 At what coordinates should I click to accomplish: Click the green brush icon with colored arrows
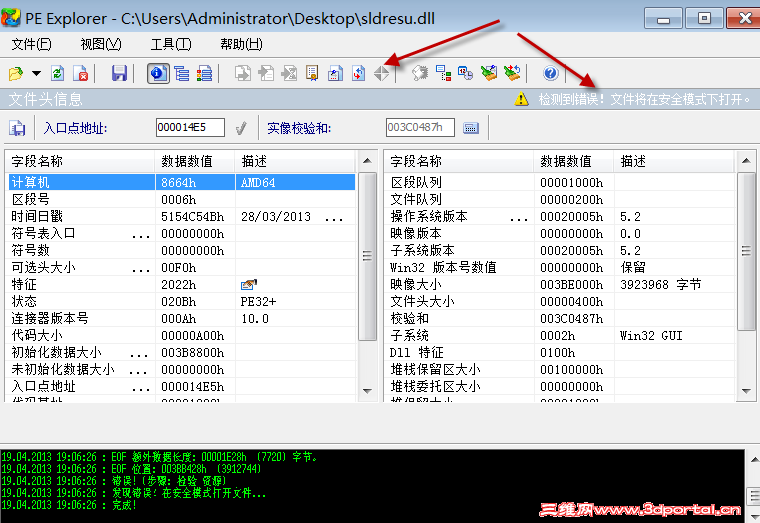[512, 74]
